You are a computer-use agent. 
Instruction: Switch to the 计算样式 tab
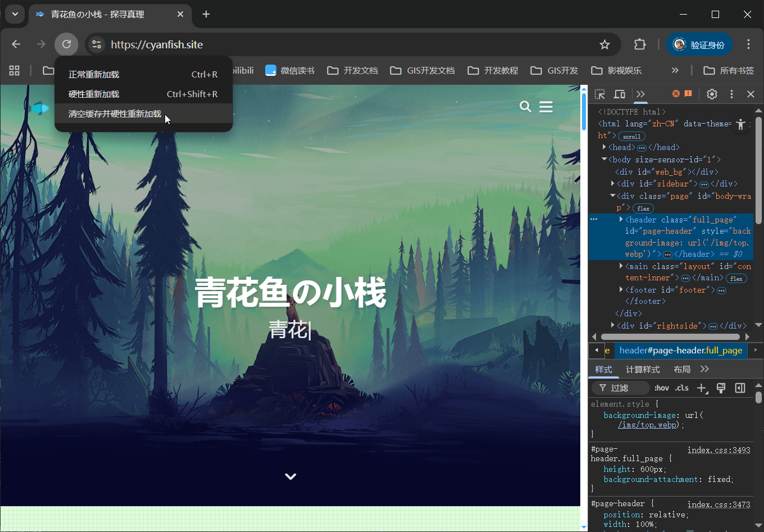(643, 369)
